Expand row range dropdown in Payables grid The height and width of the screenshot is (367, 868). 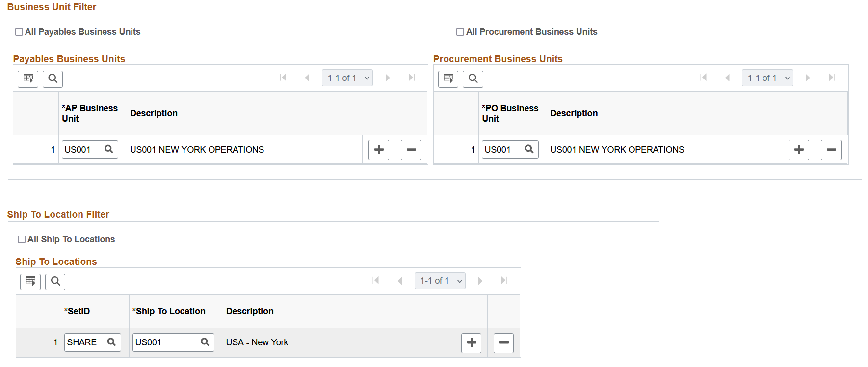point(347,78)
